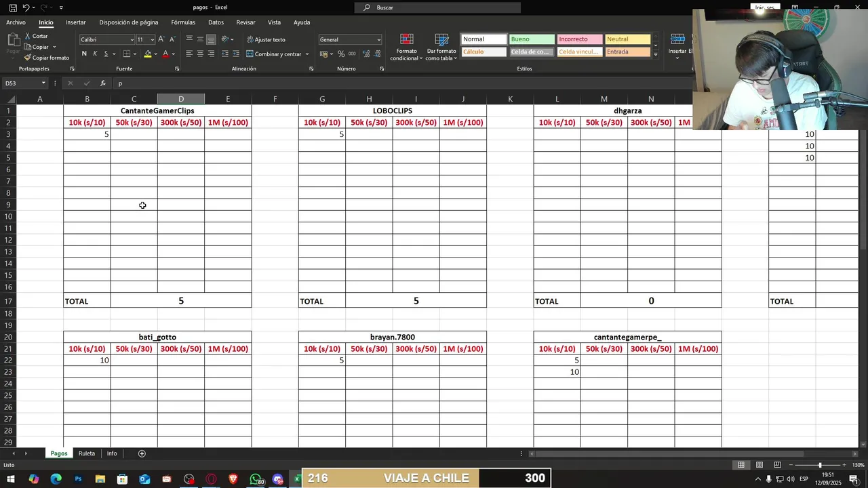Open Photoshop from the taskbar
This screenshot has height=488, width=868.
pyautogui.click(x=78, y=479)
